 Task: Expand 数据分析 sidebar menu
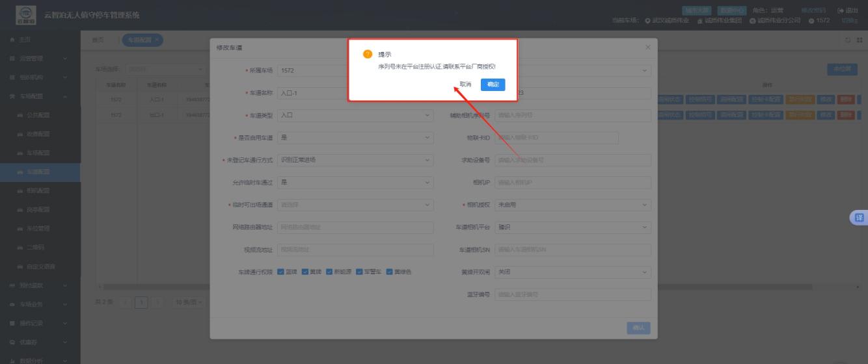click(x=40, y=361)
